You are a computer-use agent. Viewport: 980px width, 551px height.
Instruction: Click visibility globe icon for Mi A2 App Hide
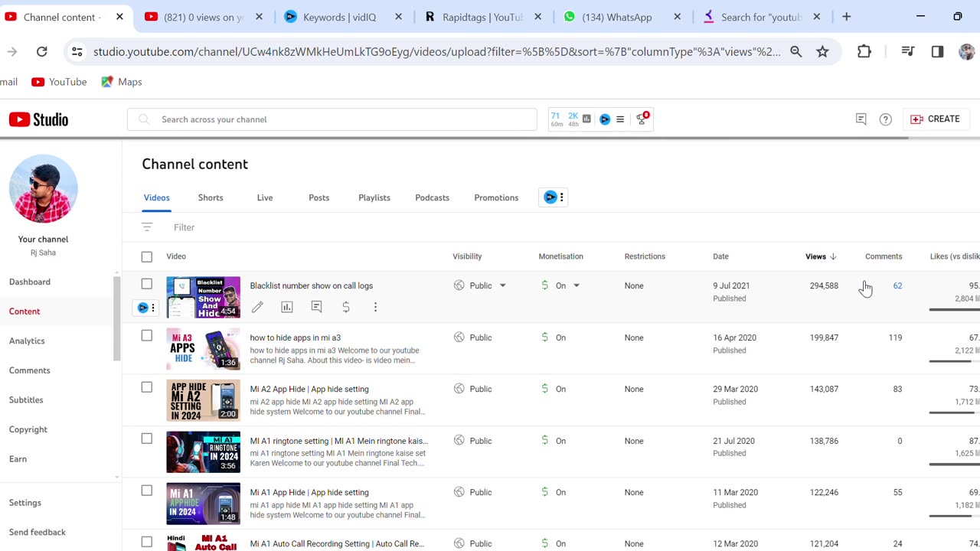(459, 389)
